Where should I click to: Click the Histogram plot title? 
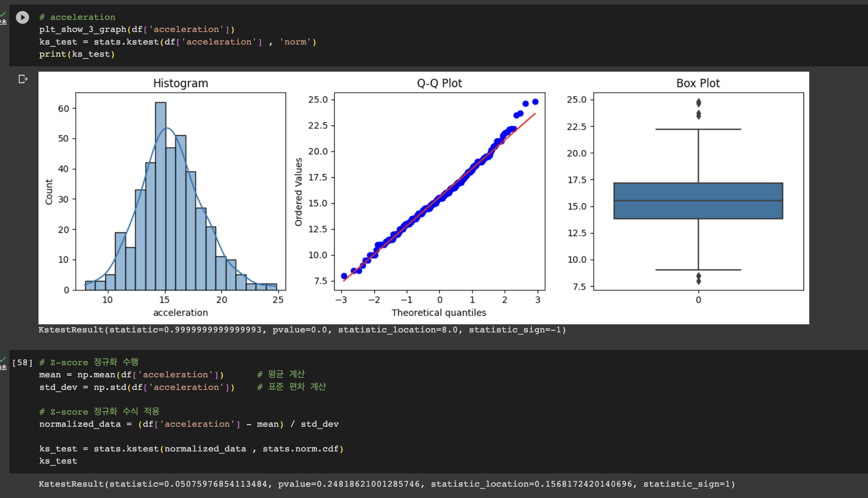[180, 83]
